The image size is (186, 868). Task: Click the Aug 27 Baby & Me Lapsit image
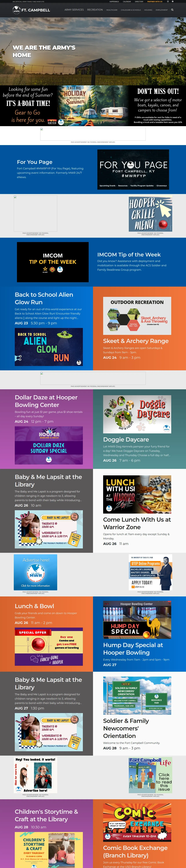49,732
